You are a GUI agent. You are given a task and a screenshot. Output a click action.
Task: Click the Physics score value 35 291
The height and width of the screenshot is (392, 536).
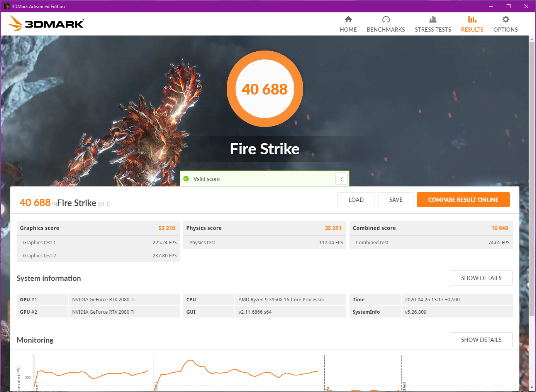(x=333, y=228)
